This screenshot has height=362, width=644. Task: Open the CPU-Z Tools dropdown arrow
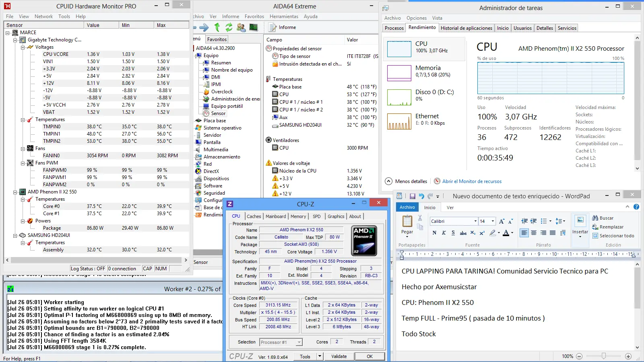pyautogui.click(x=320, y=356)
